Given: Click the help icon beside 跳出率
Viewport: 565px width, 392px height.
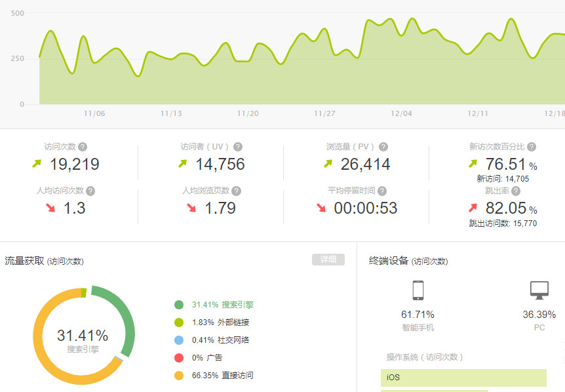Looking at the screenshot, I should pyautogui.click(x=516, y=191).
